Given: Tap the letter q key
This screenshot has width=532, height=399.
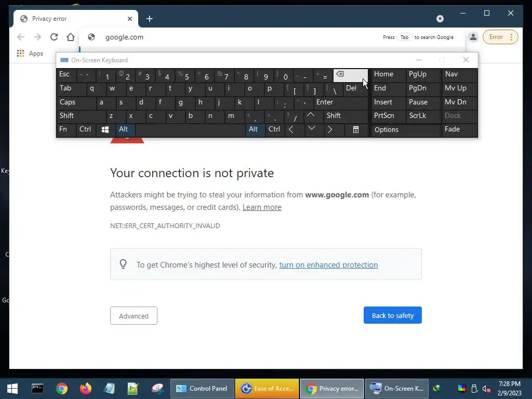Looking at the screenshot, I should pyautogui.click(x=96, y=88).
